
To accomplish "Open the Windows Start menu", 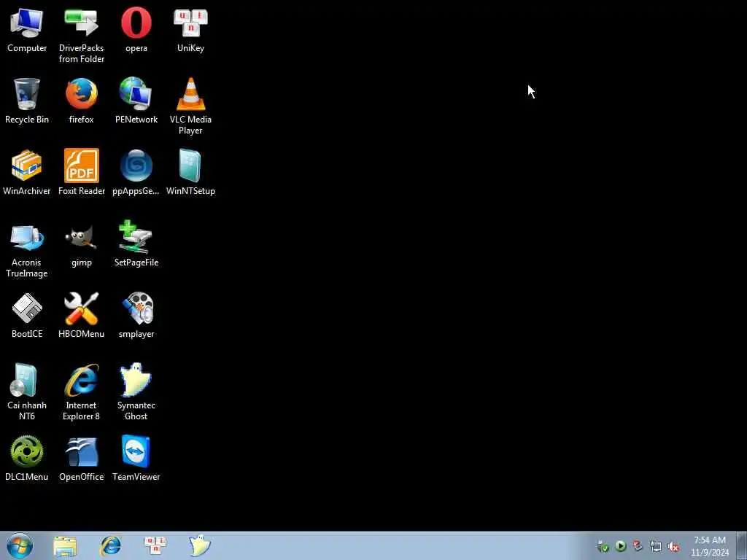I will point(20,545).
